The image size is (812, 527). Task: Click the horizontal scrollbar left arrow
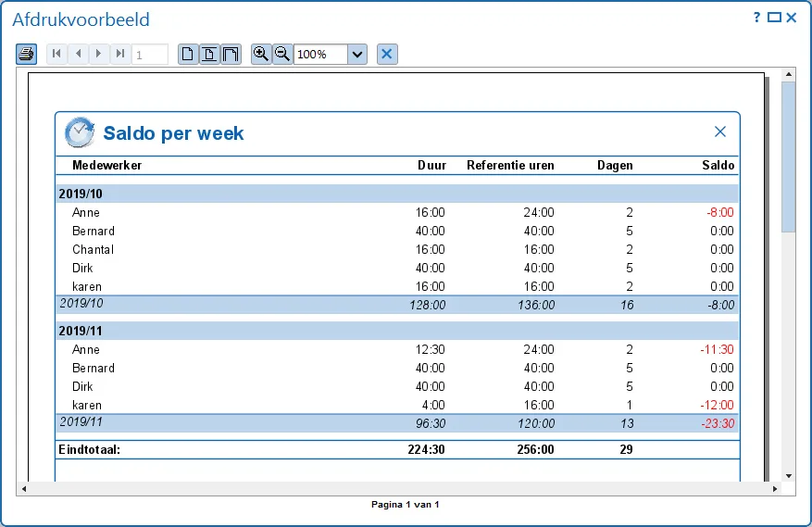point(23,489)
